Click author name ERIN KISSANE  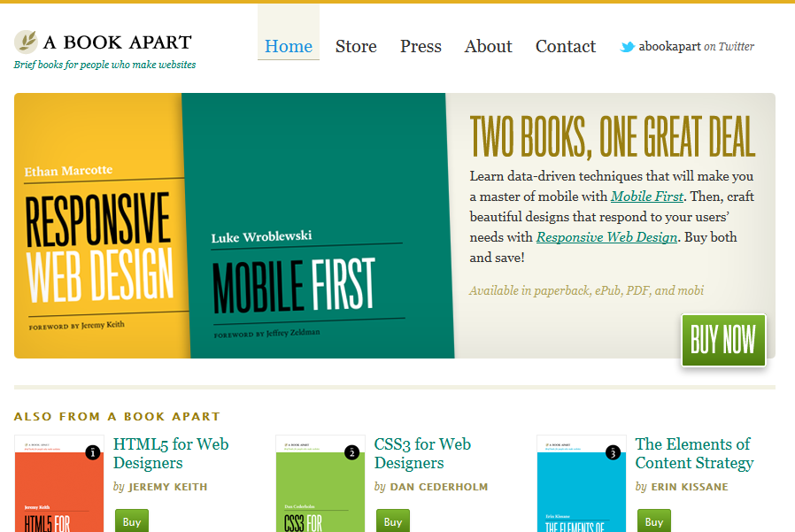[690, 487]
